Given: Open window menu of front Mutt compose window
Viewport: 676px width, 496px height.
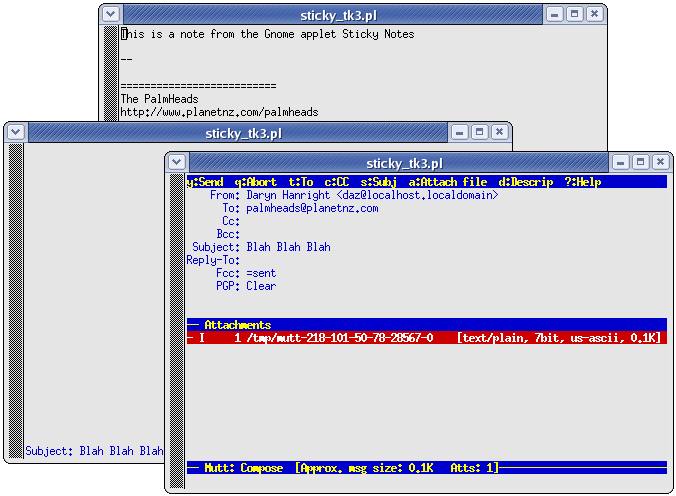Looking at the screenshot, I should pyautogui.click(x=176, y=162).
